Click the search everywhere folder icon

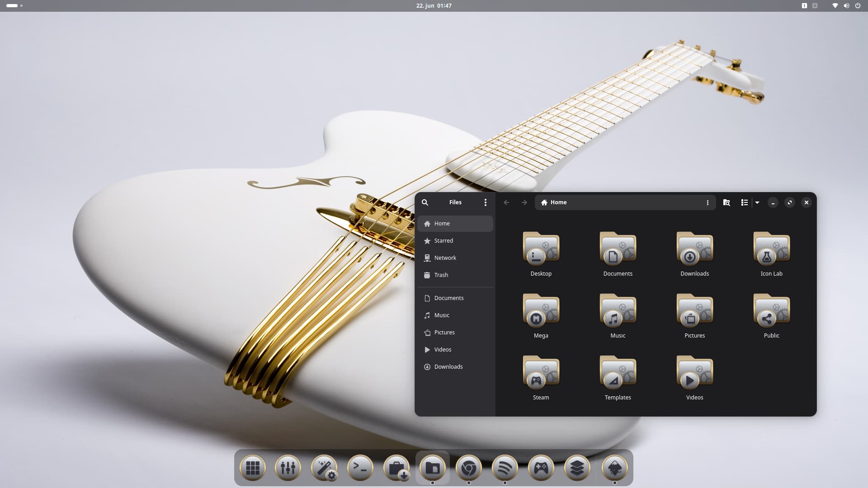pyautogui.click(x=726, y=202)
